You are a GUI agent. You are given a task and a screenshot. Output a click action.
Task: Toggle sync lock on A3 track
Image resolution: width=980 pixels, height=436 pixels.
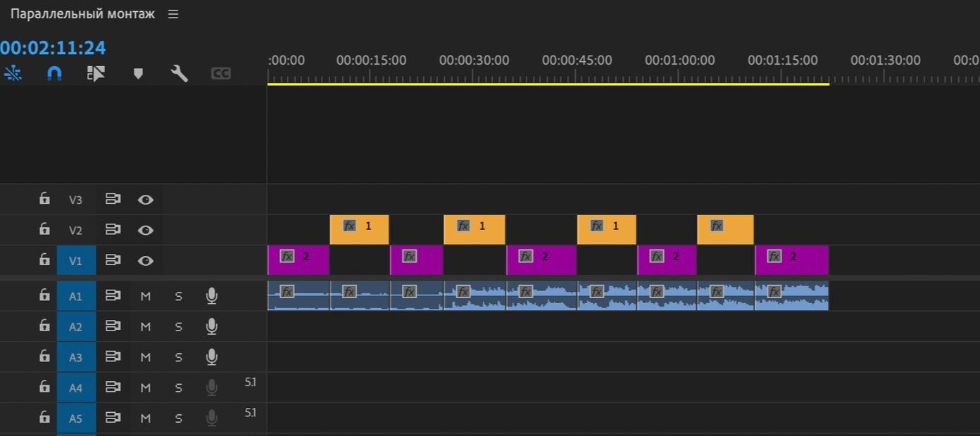click(x=113, y=357)
